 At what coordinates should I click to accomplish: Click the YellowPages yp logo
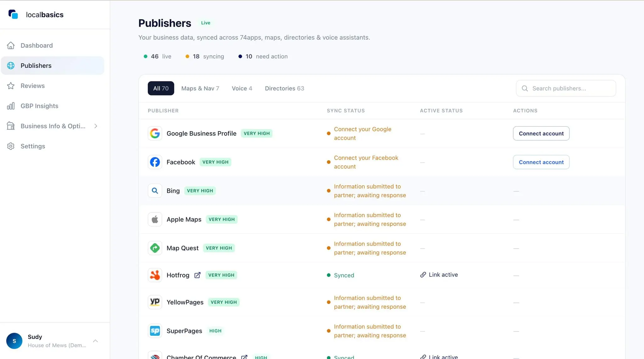coord(155,302)
